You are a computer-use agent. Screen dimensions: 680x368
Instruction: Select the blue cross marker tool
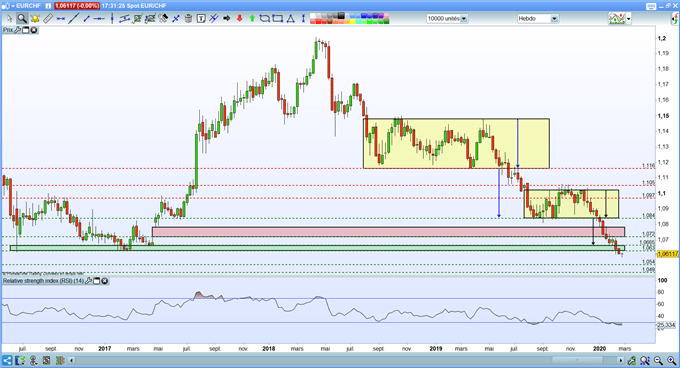[x=176, y=19]
